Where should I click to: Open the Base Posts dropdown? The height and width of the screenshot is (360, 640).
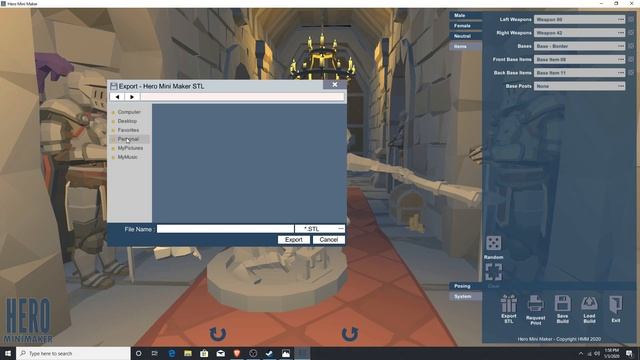click(x=579, y=86)
